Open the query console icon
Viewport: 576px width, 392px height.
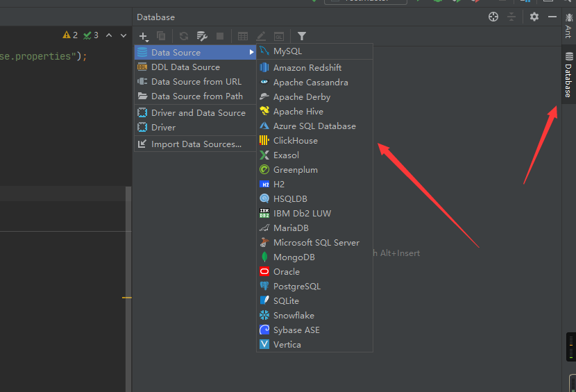click(279, 36)
